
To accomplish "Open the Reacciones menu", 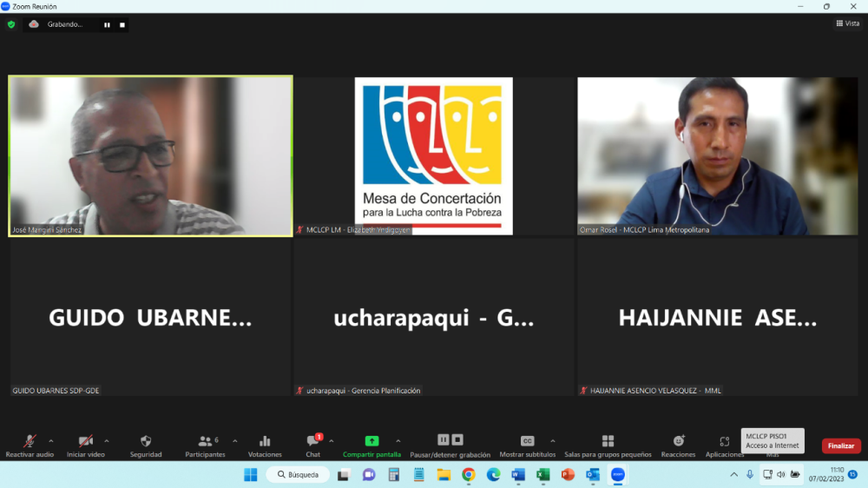I will (678, 445).
